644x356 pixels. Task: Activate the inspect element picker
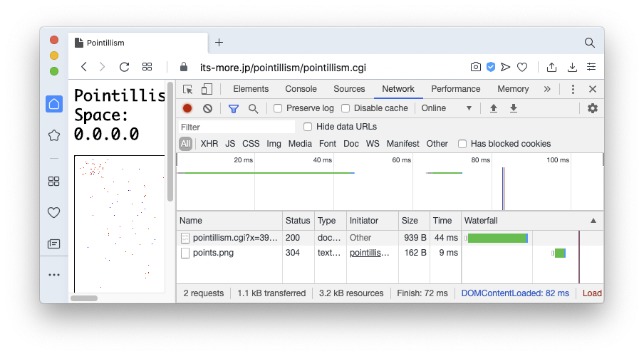point(188,89)
